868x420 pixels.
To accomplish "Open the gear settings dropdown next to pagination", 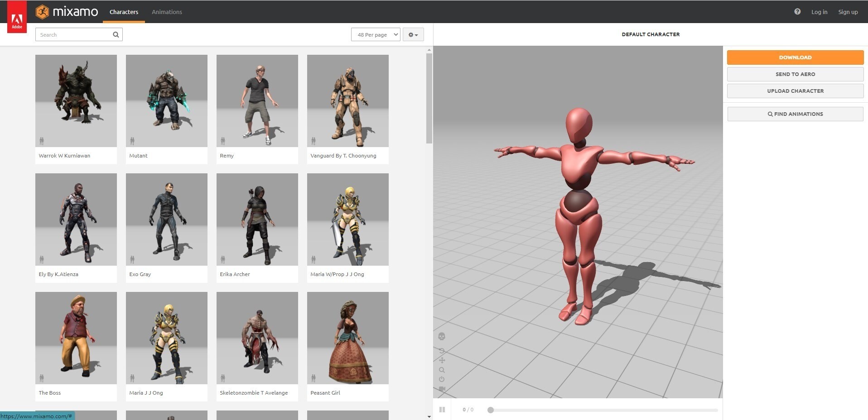I will pyautogui.click(x=413, y=34).
